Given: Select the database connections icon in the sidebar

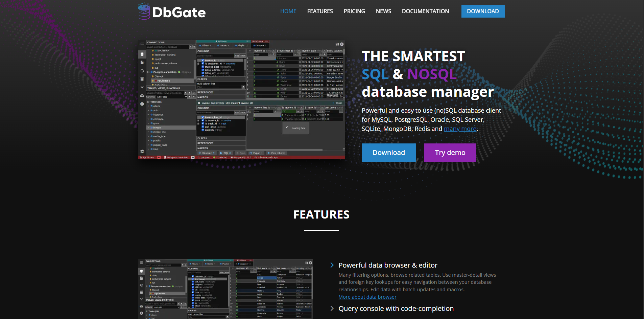Looking at the screenshot, I should pos(142,54).
